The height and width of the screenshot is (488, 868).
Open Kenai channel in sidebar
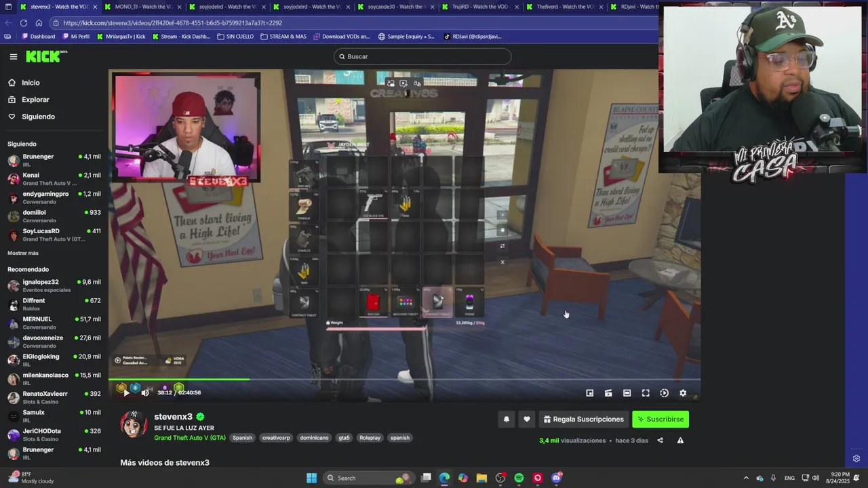pyautogui.click(x=54, y=179)
